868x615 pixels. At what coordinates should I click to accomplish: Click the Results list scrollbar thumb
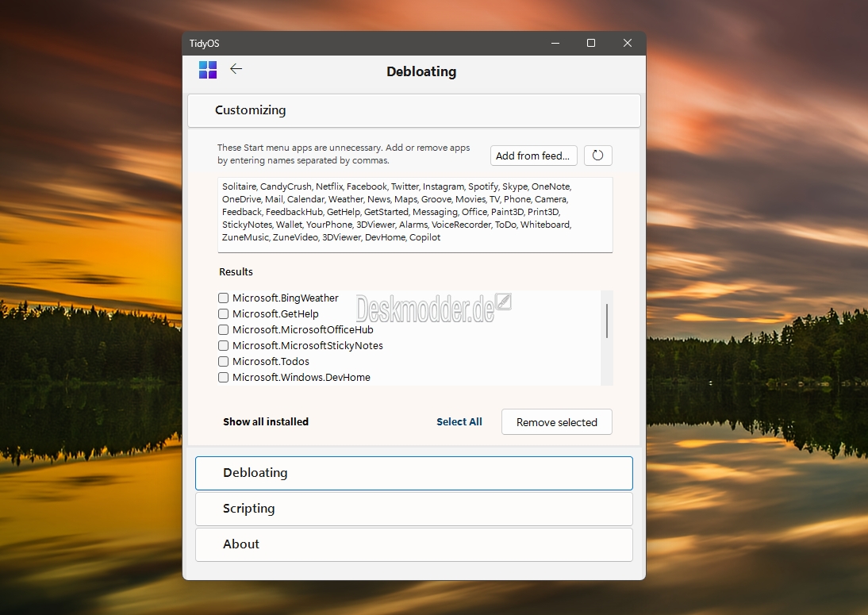pyautogui.click(x=607, y=321)
